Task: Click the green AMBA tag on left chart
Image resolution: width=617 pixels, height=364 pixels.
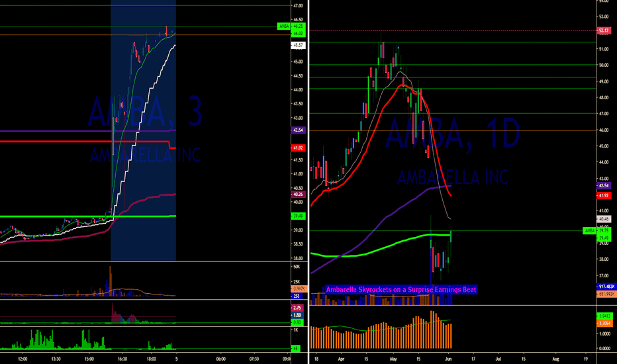Action: (284, 26)
